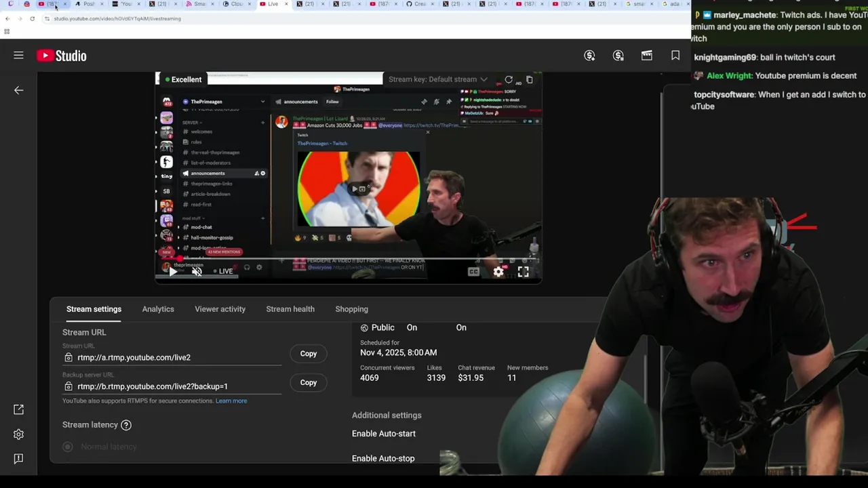Click Enable Auto-stop setting

[x=383, y=459]
